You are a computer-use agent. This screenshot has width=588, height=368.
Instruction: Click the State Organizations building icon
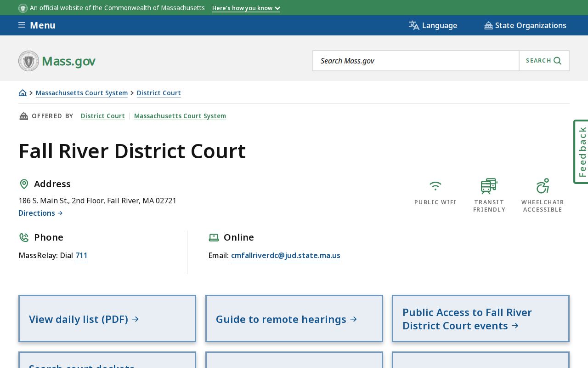pyautogui.click(x=488, y=25)
